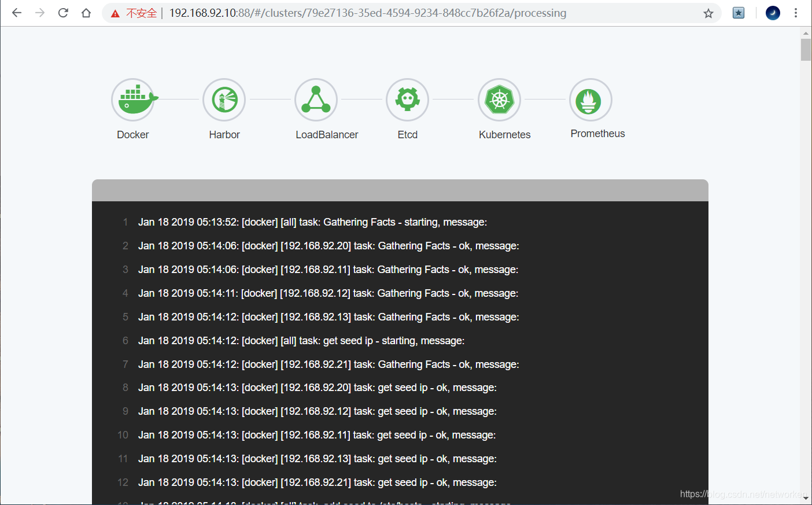
Task: Select log line 7 for 192.168.92.21 Gathering Facts
Action: tap(329, 364)
